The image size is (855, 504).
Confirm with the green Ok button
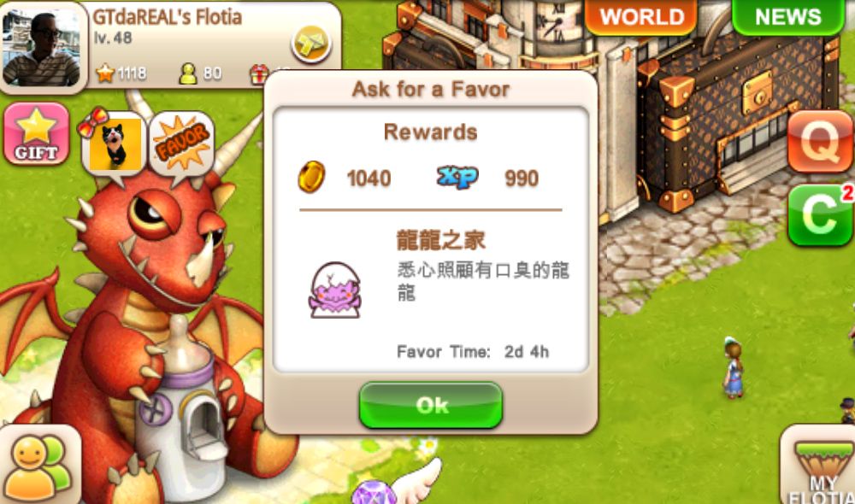tap(431, 405)
